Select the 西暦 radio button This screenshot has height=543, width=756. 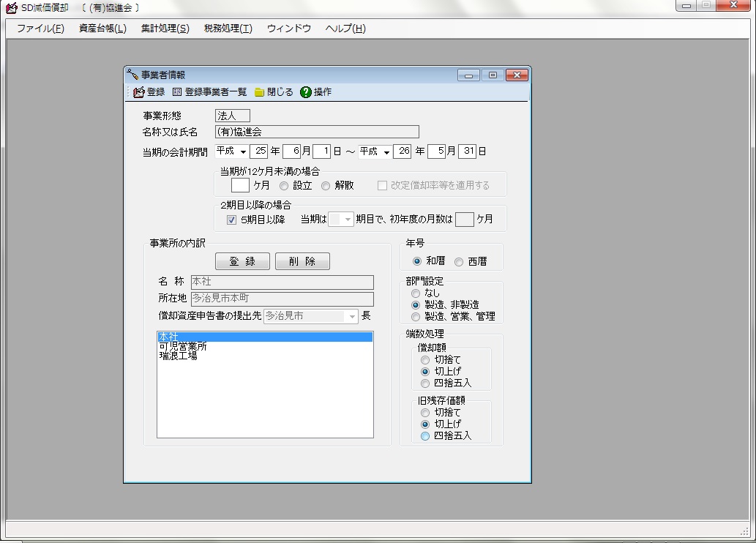(x=459, y=261)
